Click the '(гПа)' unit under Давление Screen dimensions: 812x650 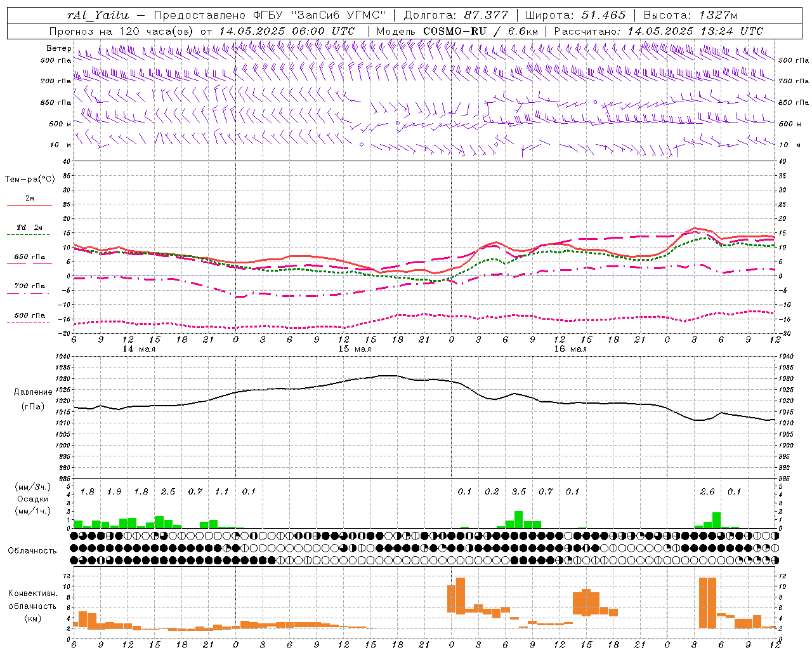33,407
